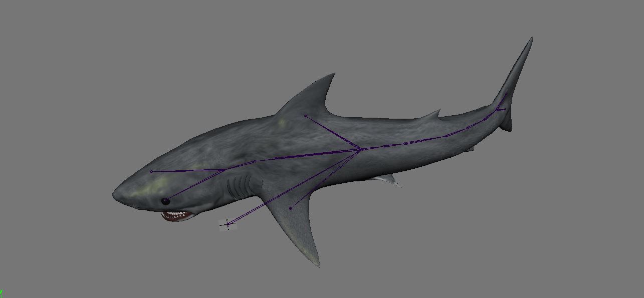Click the small second dorsal fin near the tail
The height and width of the screenshot is (298, 644).
point(432,115)
